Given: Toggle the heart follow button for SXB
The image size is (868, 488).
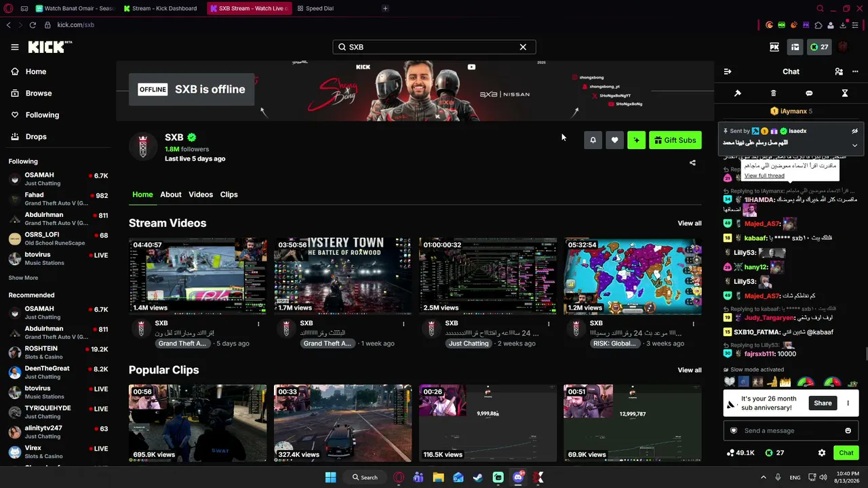Looking at the screenshot, I should (614, 140).
